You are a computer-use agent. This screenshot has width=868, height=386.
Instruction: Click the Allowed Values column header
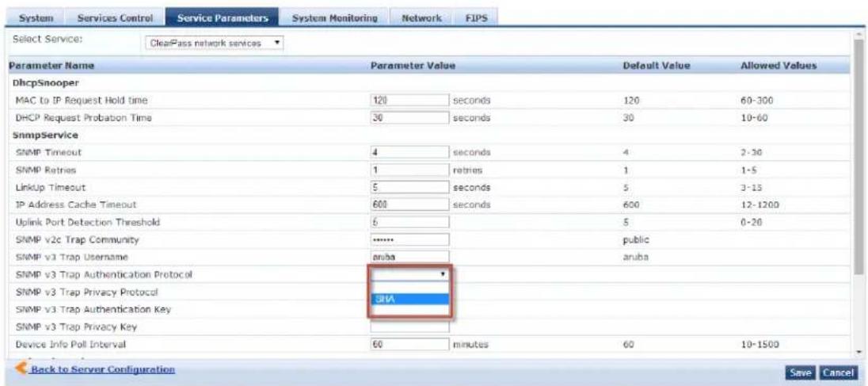click(779, 66)
